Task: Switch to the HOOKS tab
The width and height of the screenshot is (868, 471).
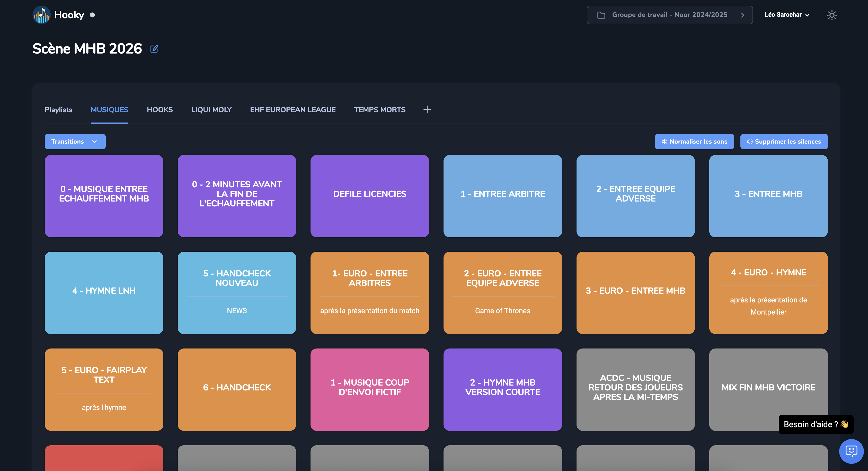Action: [x=160, y=110]
